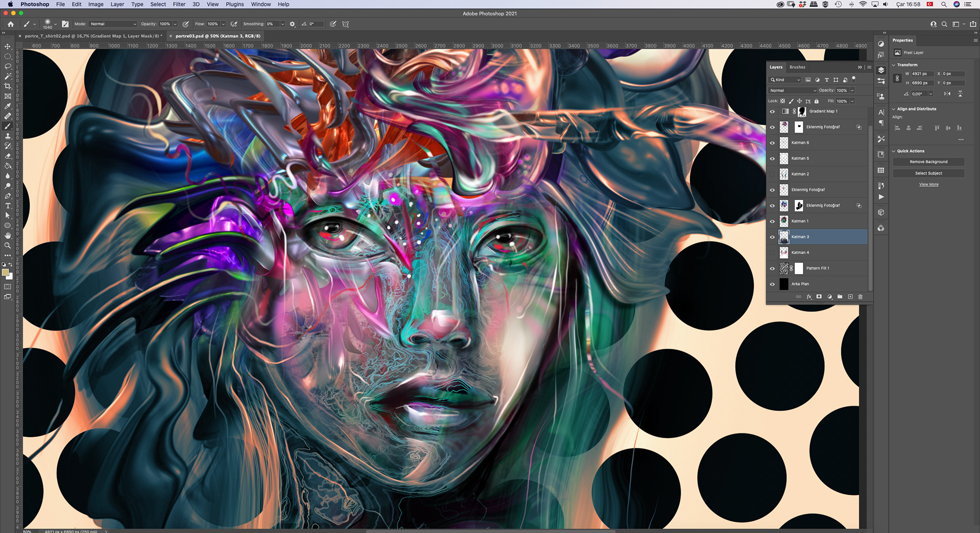The width and height of the screenshot is (980, 533).
Task: Select the Move tool
Action: point(8,46)
